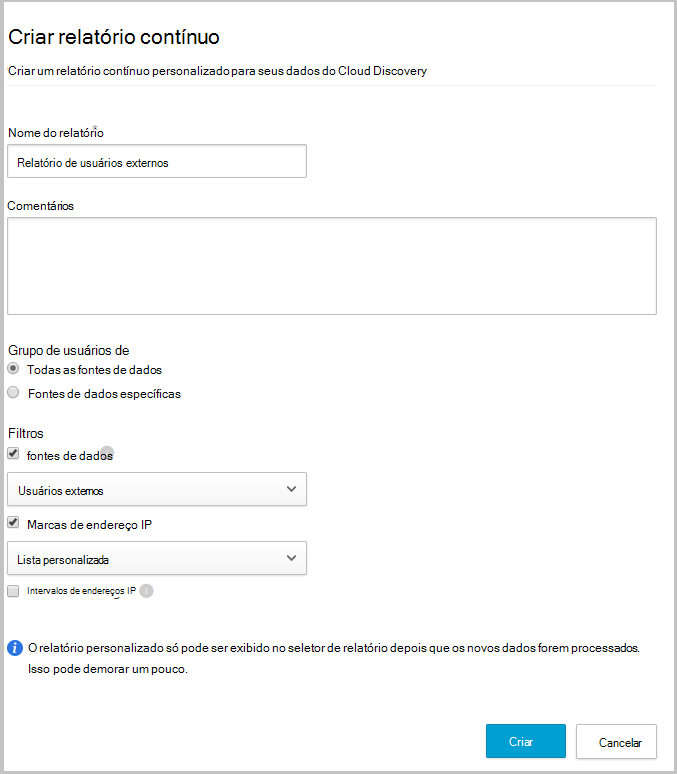Screen dimensions: 677x774
Task: Toggle the Marcas de endereço IP checkbox
Action: pyautogui.click(x=13, y=522)
